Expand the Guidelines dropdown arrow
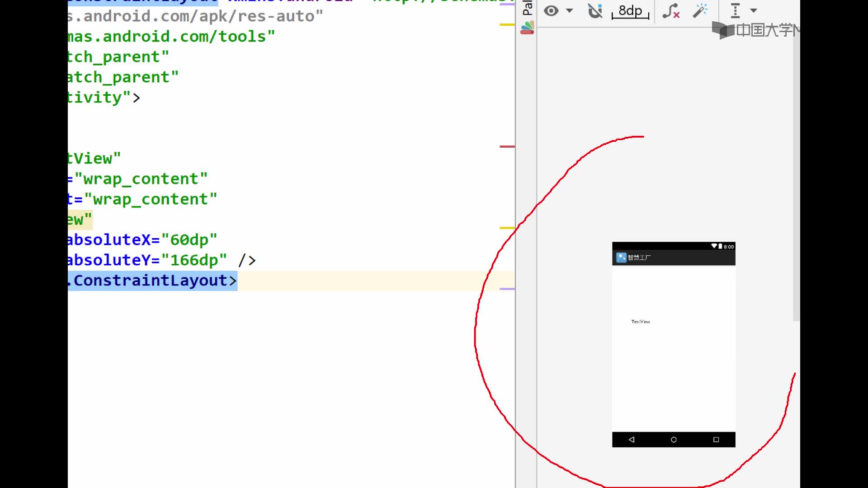This screenshot has width=868, height=488. click(x=754, y=10)
